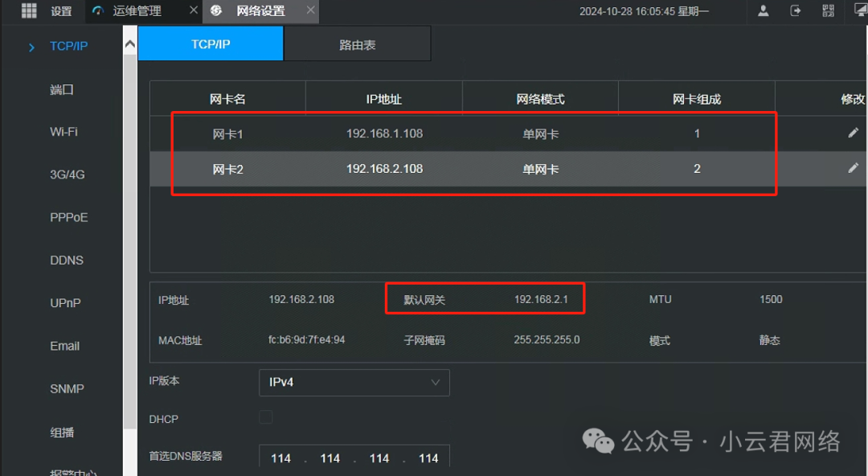The width and height of the screenshot is (868, 476).
Task: Click the logout icon in top bar
Action: tap(796, 10)
